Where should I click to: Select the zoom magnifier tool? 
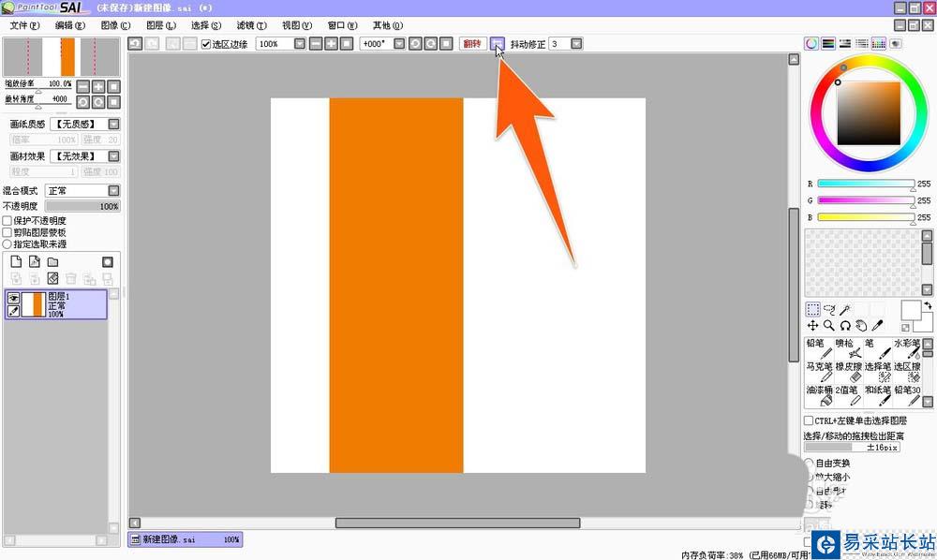tap(829, 325)
